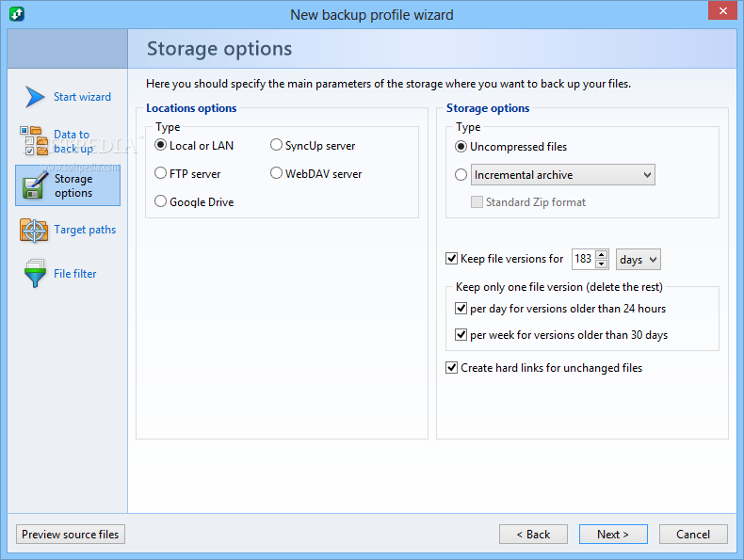Click the Storage options sidebar icon

tap(34, 185)
